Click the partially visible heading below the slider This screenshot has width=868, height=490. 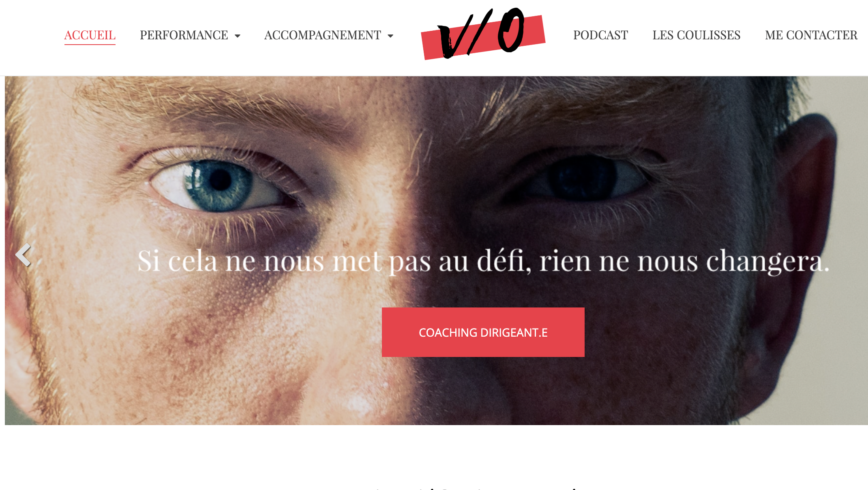pyautogui.click(x=478, y=488)
